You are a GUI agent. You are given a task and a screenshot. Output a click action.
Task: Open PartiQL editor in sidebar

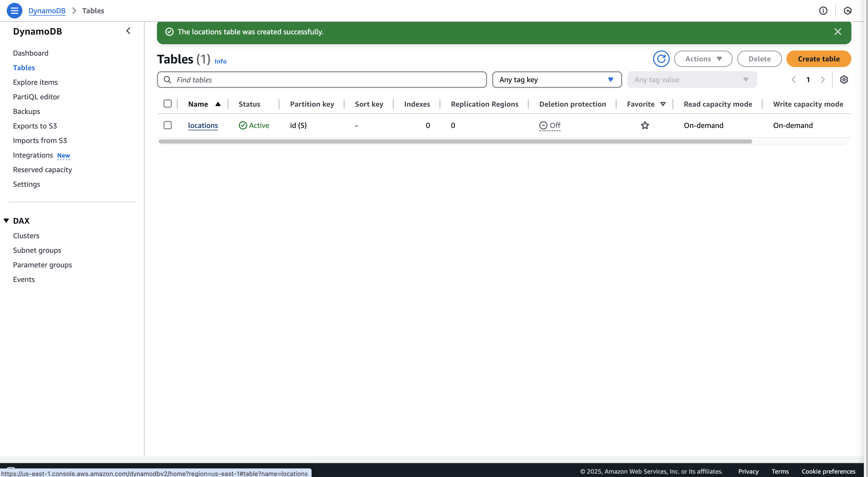(x=36, y=96)
